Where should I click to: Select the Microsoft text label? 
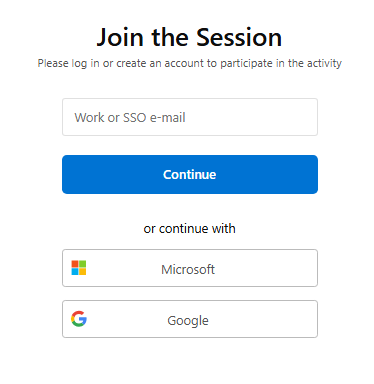coord(188,269)
